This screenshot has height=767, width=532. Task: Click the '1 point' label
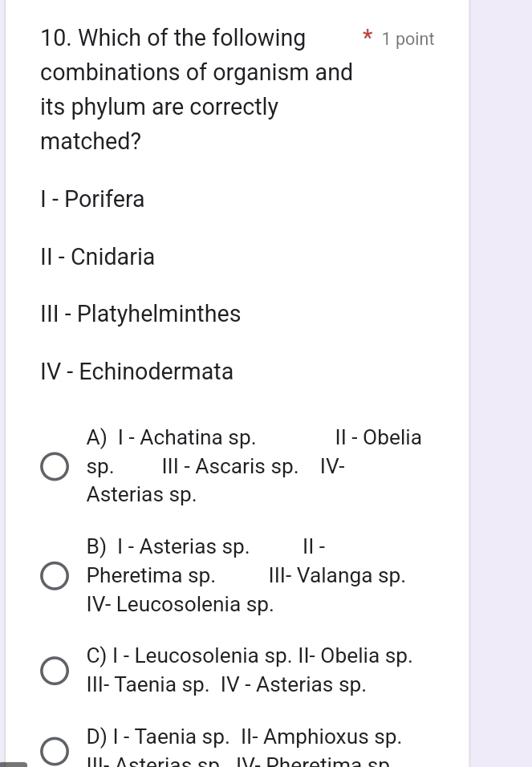click(408, 39)
